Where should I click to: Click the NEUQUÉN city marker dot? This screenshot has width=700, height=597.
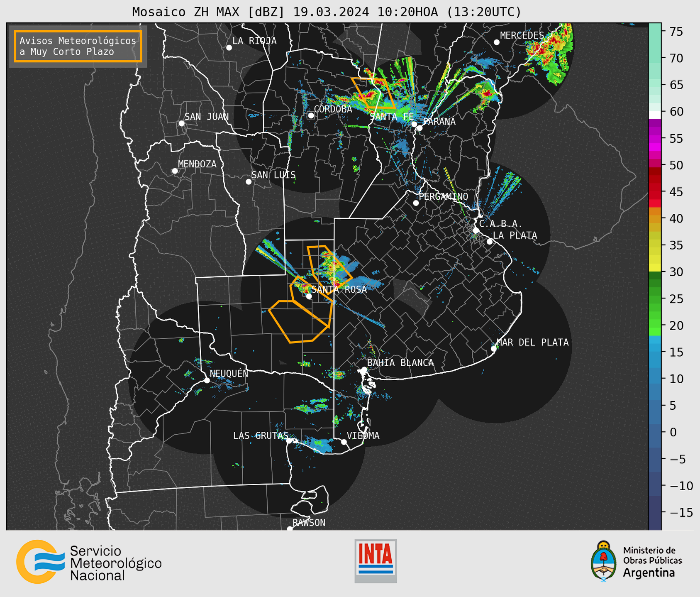click(x=207, y=380)
